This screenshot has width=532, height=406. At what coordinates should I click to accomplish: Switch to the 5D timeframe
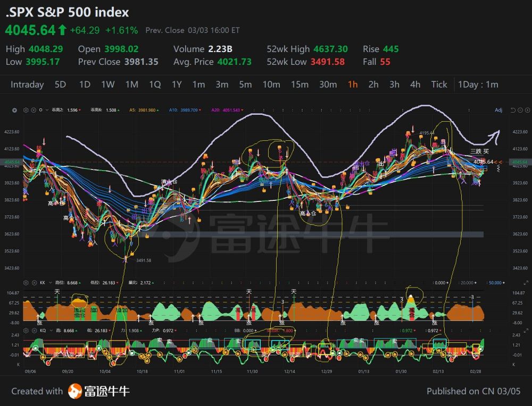tap(61, 84)
